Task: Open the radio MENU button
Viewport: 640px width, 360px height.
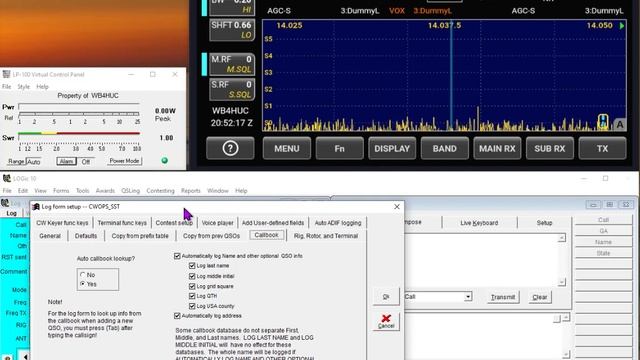Action: 287,148
